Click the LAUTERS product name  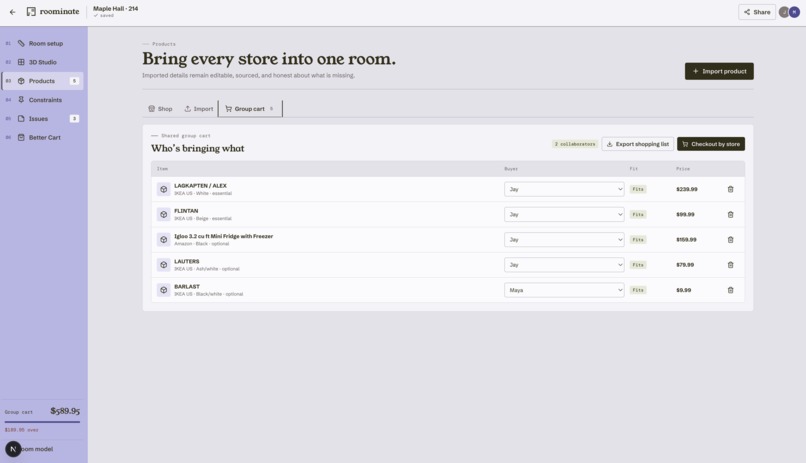click(187, 261)
